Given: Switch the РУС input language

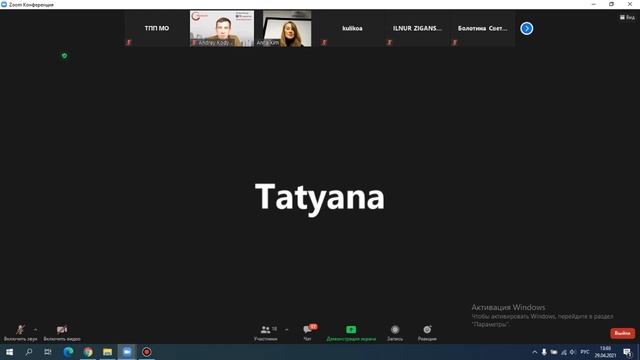Looking at the screenshot, I should click(x=585, y=352).
